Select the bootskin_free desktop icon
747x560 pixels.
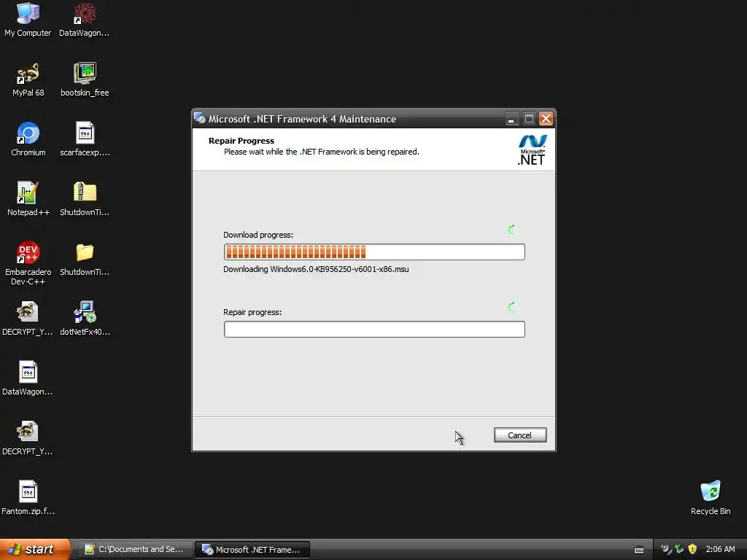[x=85, y=80]
